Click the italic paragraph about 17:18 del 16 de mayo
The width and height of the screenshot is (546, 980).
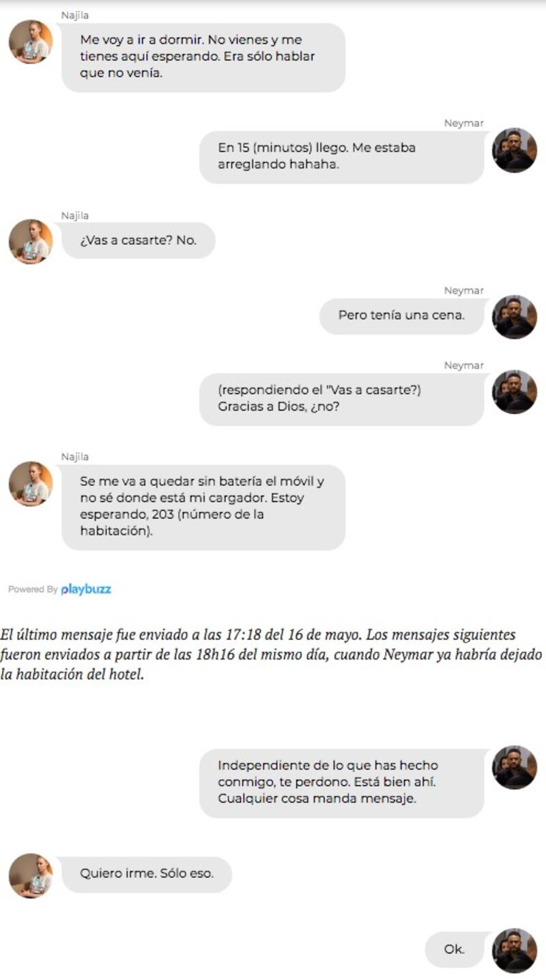click(272, 656)
